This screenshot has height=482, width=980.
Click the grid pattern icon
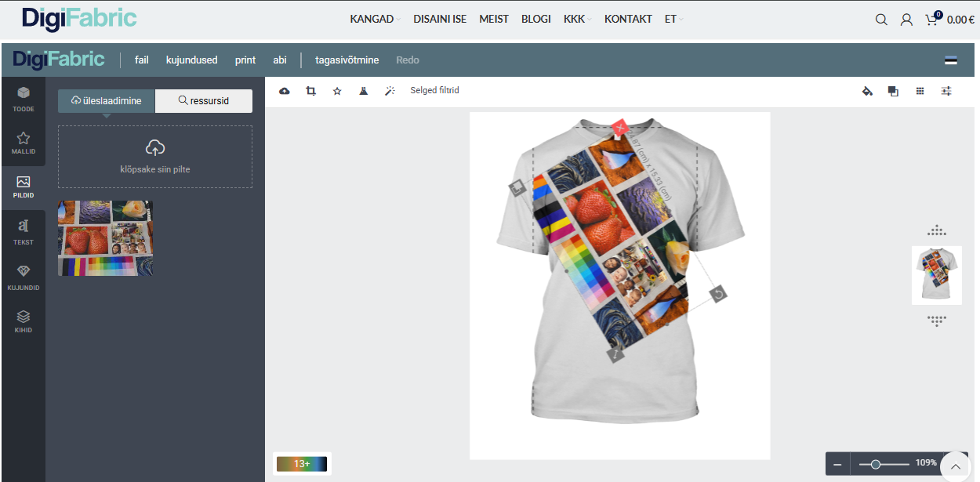920,91
